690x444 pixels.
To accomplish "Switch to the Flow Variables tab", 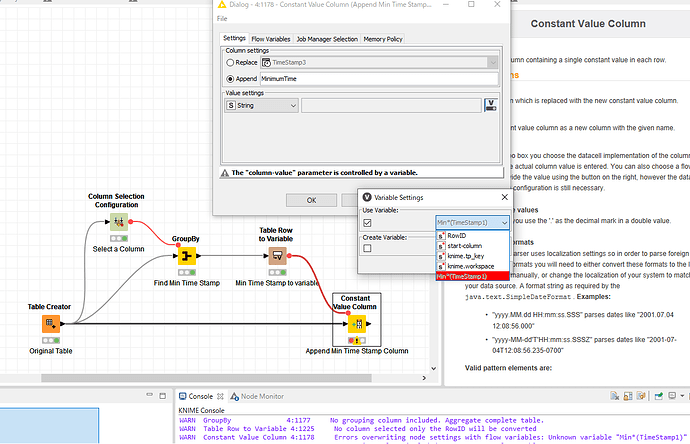I will click(271, 39).
